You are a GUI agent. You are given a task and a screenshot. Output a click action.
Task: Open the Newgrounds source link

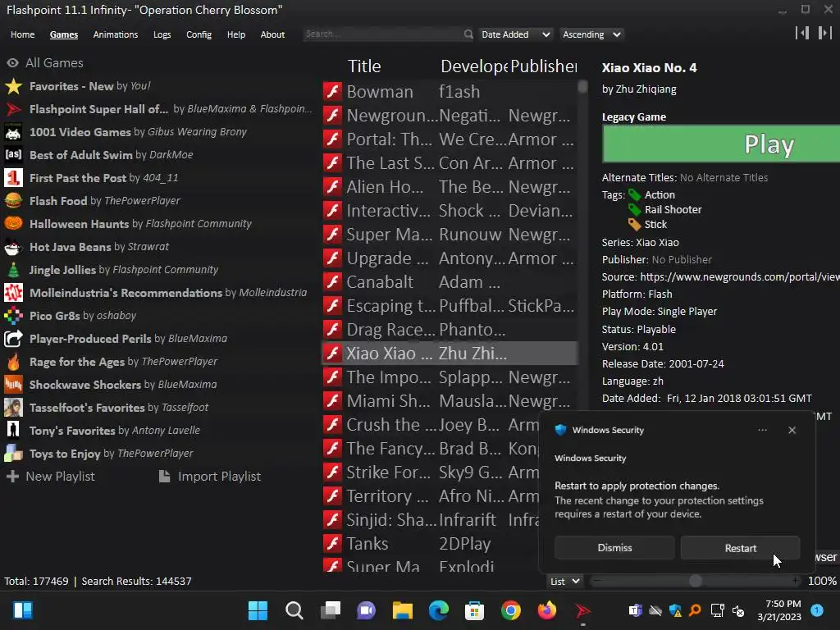pos(740,276)
